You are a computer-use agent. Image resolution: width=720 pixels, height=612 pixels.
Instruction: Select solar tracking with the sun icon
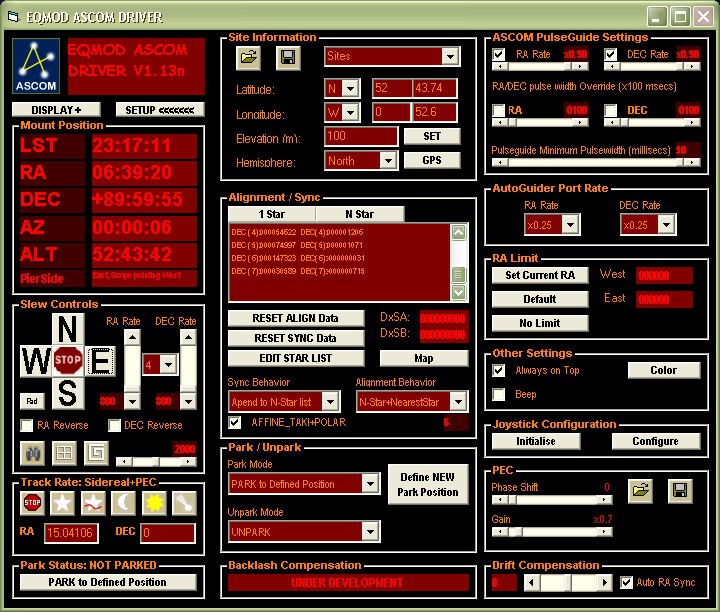point(154,503)
